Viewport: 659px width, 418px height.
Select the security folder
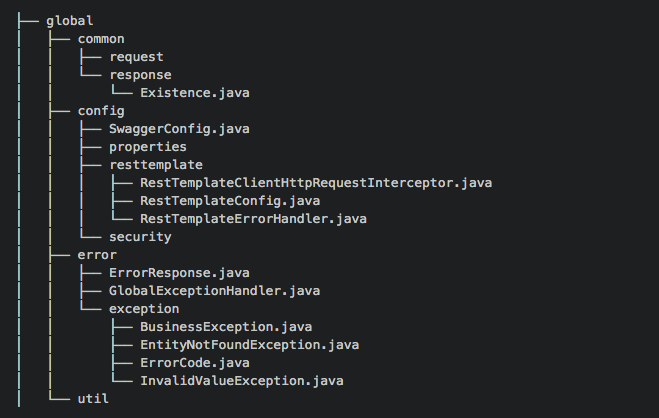(x=140, y=237)
